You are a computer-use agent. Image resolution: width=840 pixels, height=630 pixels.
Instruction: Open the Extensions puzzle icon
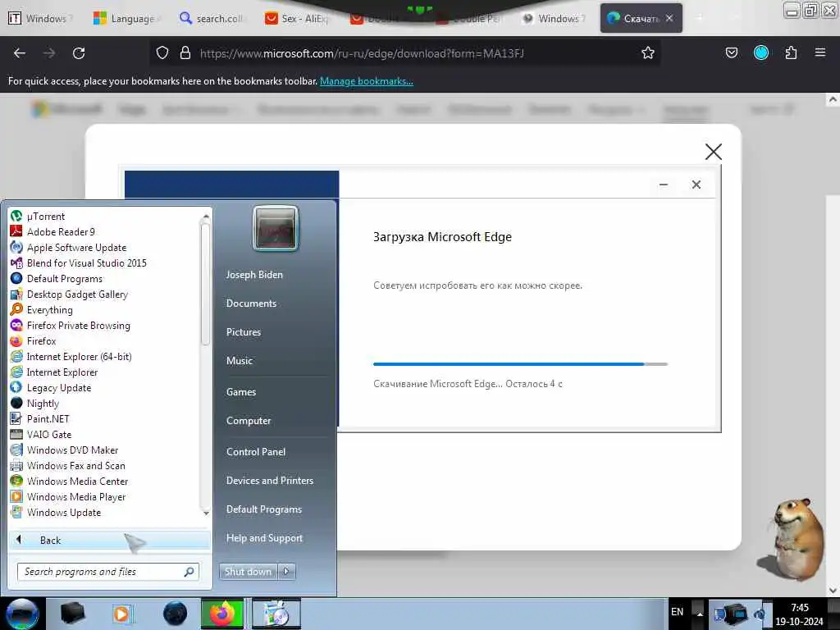(792, 52)
